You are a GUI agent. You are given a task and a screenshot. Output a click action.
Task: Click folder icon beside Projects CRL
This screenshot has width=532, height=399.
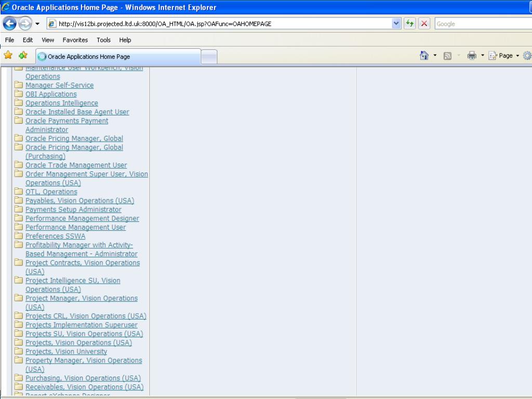[x=19, y=315]
